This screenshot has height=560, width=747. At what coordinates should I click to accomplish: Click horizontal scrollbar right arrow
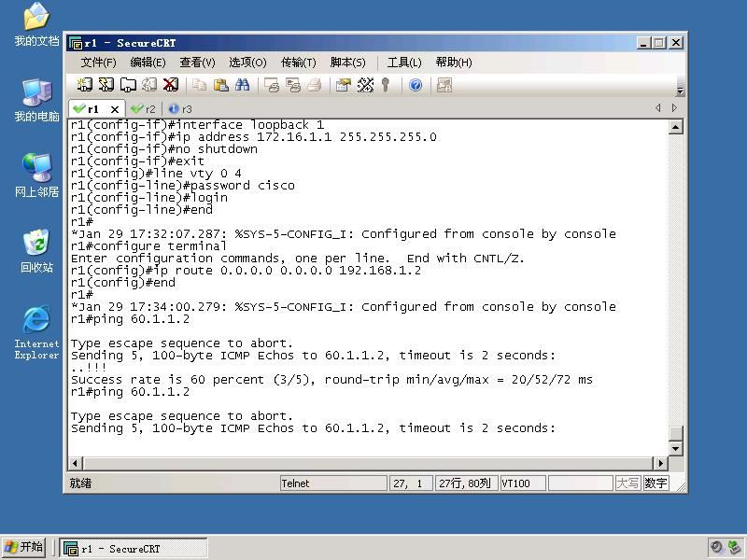tap(660, 463)
